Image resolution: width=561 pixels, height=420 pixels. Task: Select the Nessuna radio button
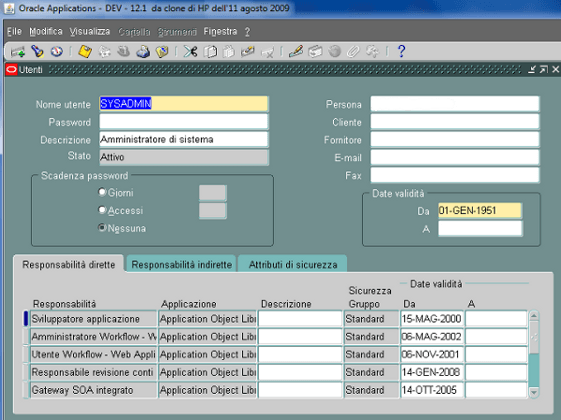pos(102,228)
